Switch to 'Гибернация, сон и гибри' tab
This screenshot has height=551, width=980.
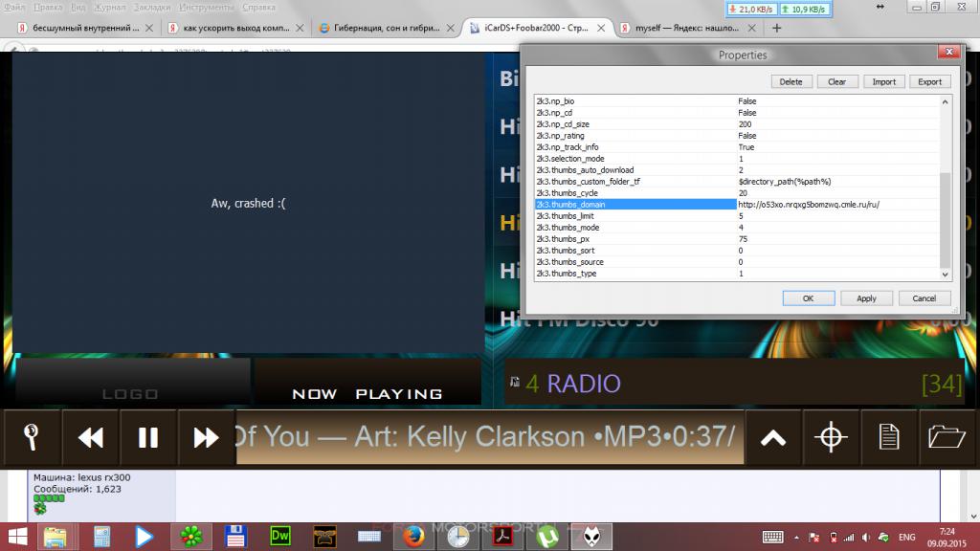point(387,28)
